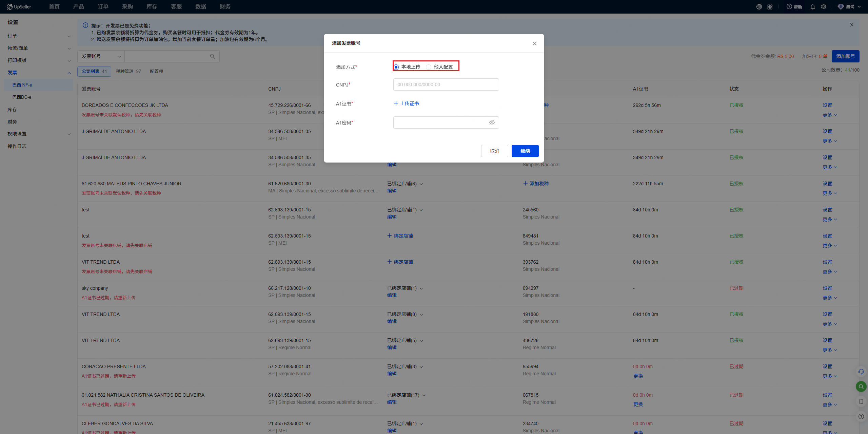
Task: Click the floating help circle icon
Action: tap(861, 416)
